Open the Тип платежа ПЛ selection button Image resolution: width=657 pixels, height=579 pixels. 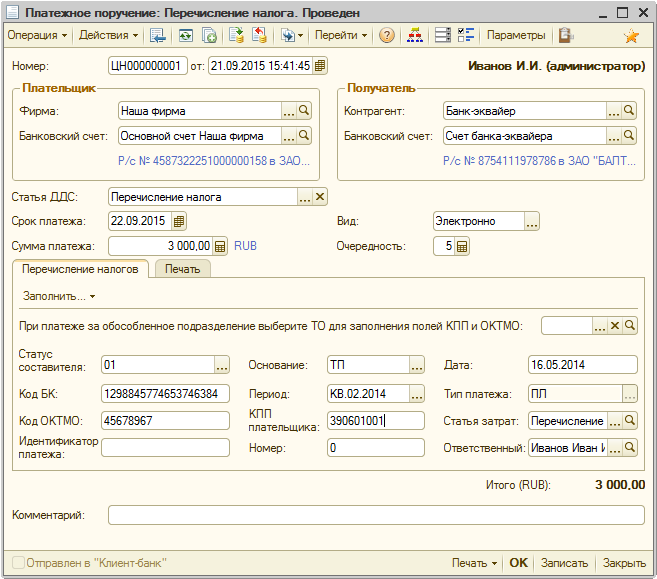629,394
